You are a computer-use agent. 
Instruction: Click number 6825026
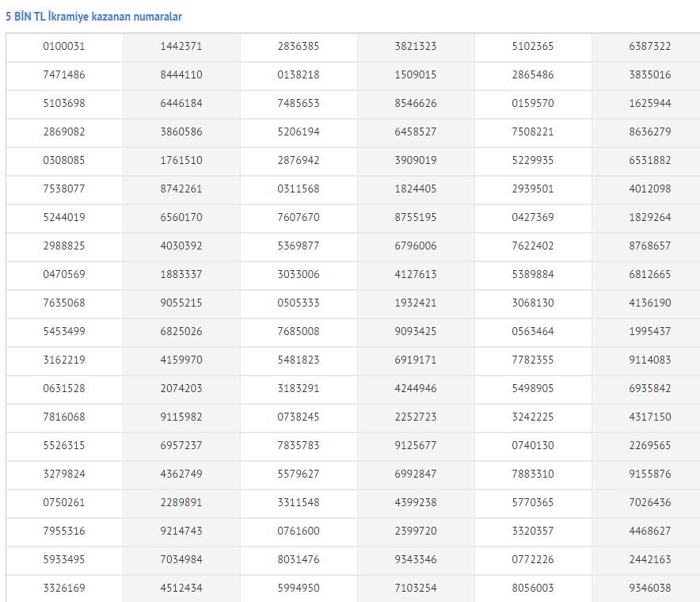(x=181, y=331)
